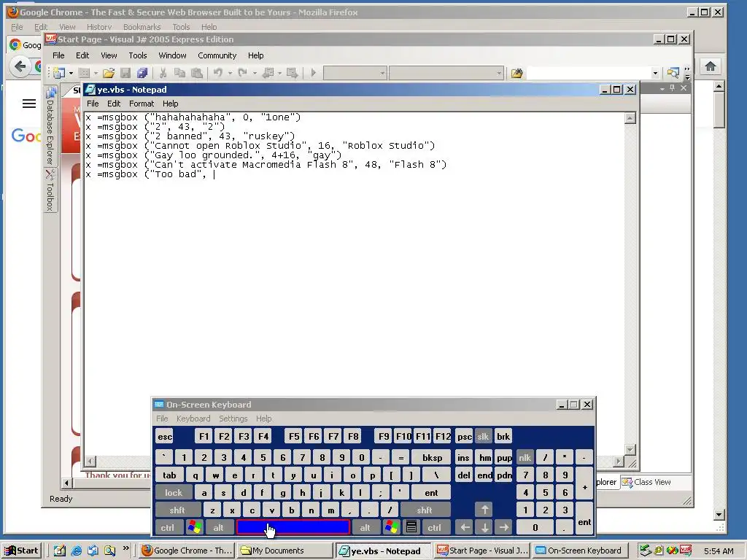This screenshot has width=747, height=560.
Task: Toggle the right alt key on On-Screen Keyboard
Action: [365, 527]
